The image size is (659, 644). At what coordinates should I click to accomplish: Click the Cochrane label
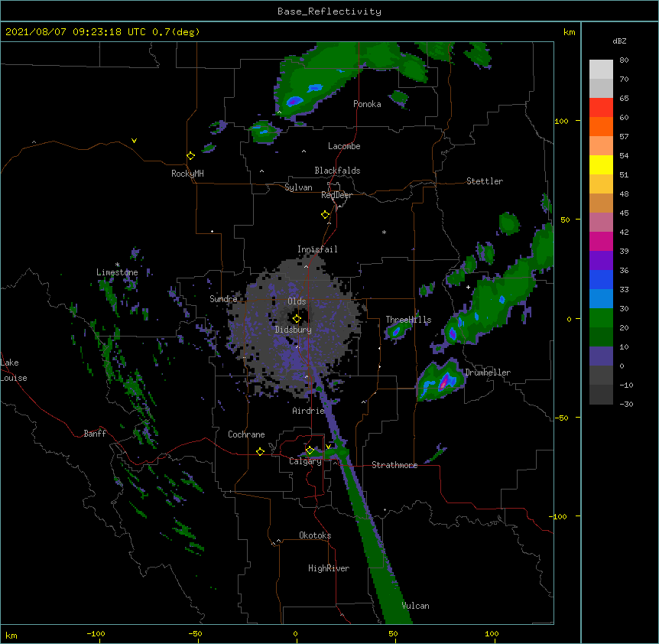(246, 434)
